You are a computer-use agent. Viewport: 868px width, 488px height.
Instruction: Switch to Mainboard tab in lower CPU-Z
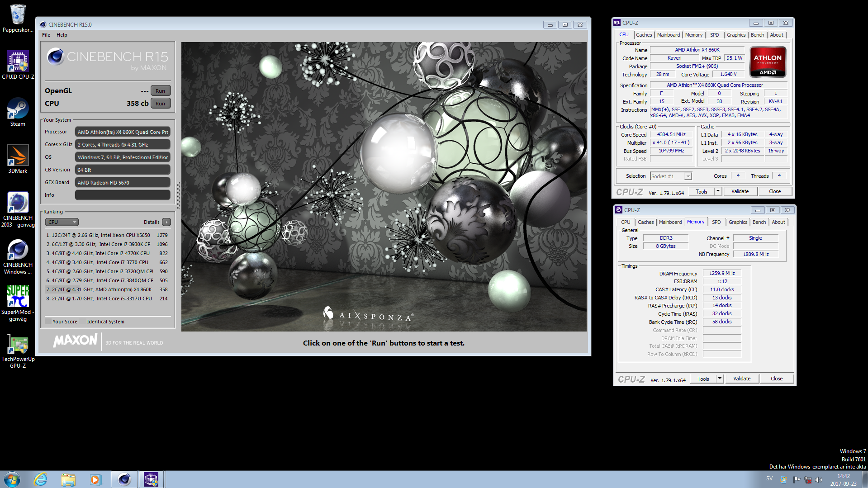[x=670, y=222]
